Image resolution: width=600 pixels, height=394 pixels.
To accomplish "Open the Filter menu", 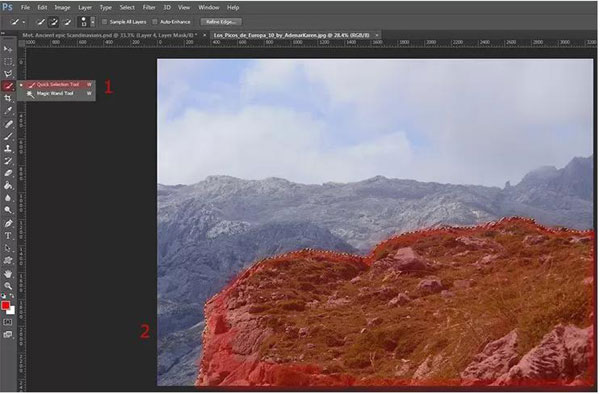I will pyautogui.click(x=149, y=7).
